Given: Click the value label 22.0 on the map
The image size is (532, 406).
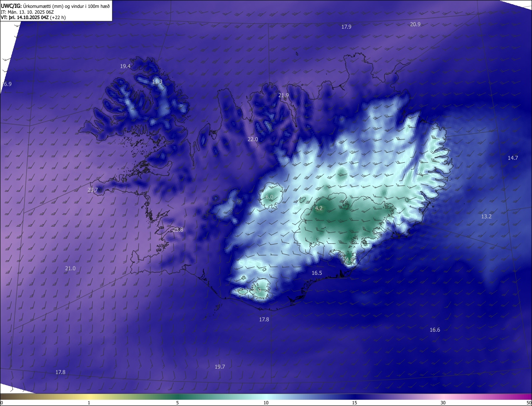Looking at the screenshot, I should click(253, 139).
